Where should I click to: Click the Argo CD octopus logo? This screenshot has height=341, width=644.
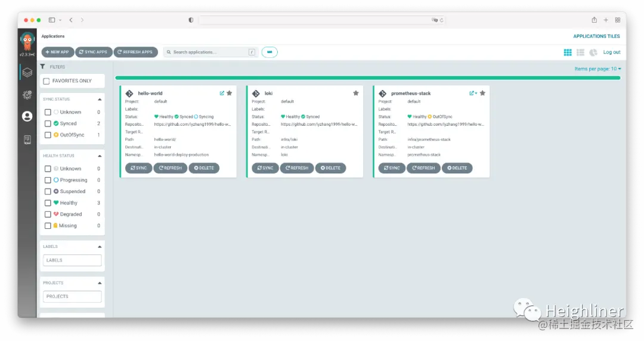point(27,42)
